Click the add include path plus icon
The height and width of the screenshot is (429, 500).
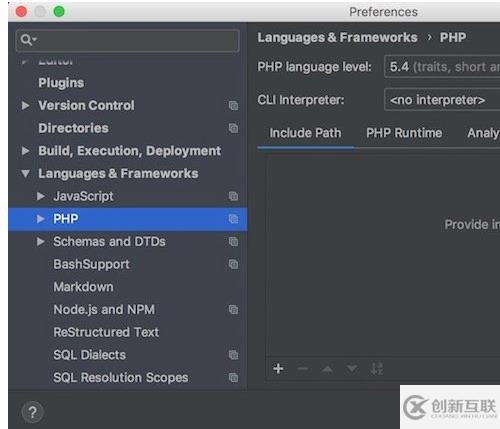(278, 369)
